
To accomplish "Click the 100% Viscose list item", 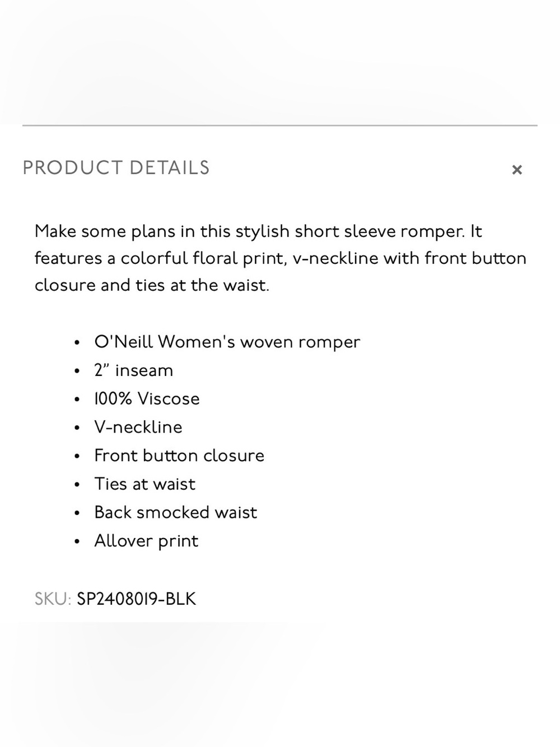I will coord(147,399).
